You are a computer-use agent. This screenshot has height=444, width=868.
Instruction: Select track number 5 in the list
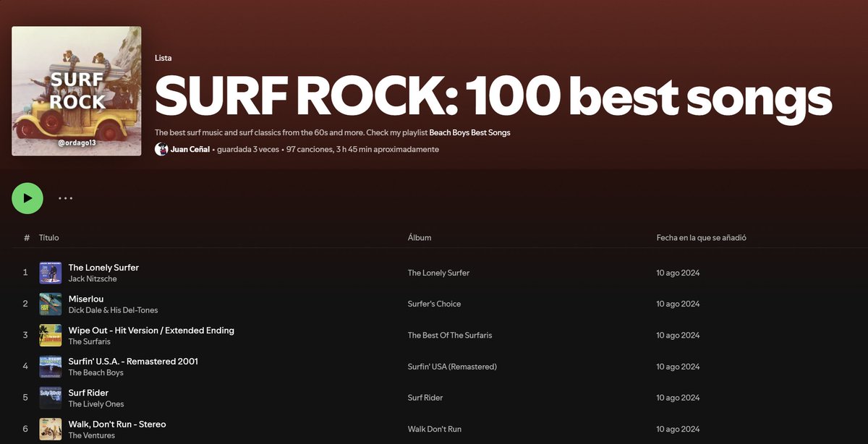25,398
